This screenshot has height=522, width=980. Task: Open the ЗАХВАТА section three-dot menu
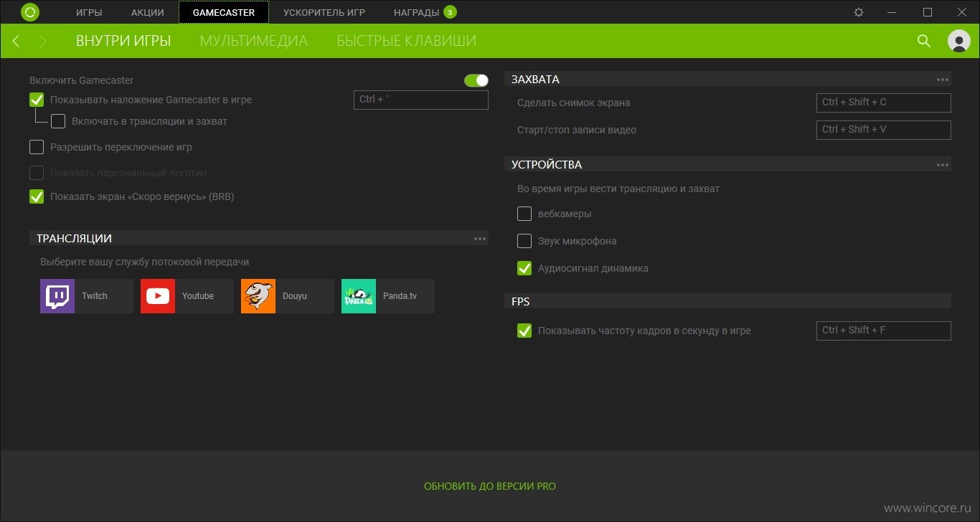tap(942, 80)
